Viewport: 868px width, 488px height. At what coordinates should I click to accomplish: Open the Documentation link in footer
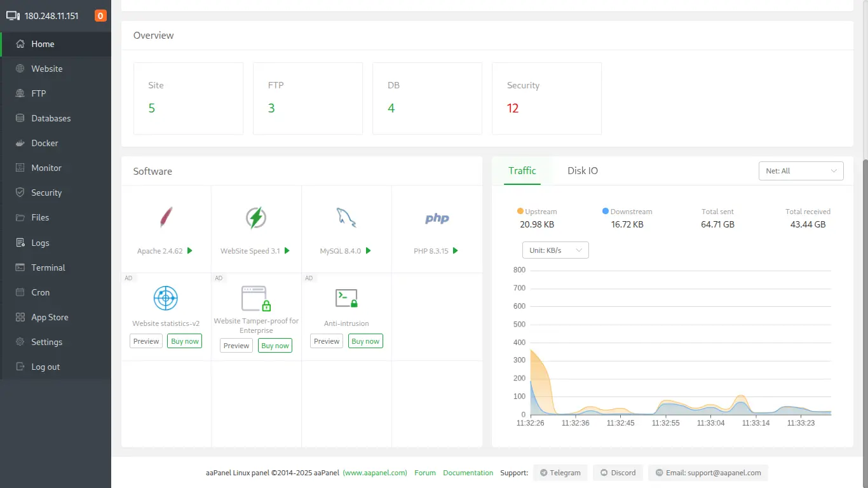pyautogui.click(x=468, y=473)
